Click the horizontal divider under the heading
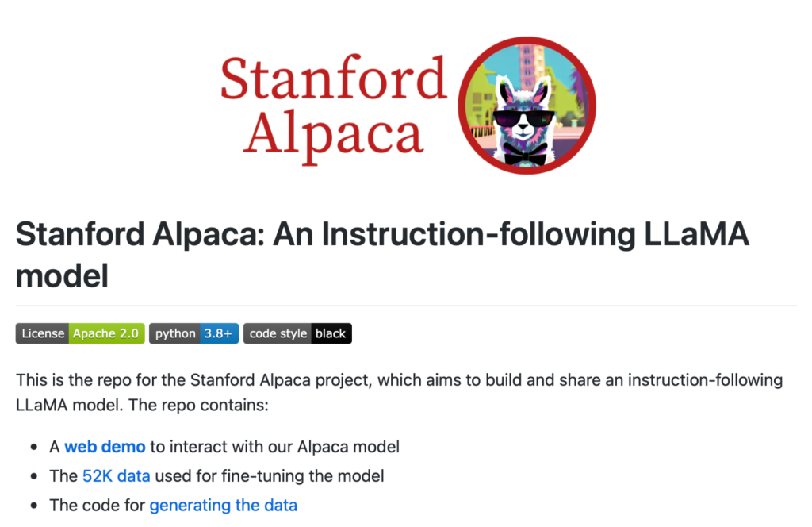This screenshot has height=527, width=812. (x=406, y=306)
